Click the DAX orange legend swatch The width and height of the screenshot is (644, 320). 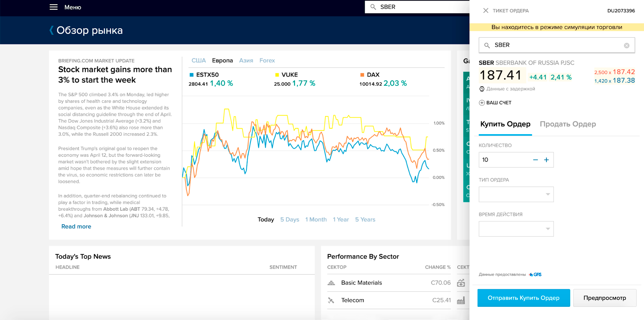[362, 75]
